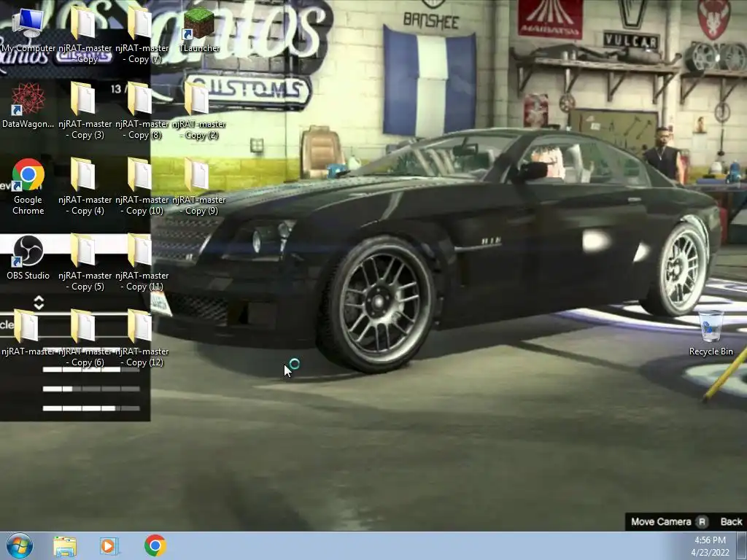747x560 pixels.
Task: Open Windows Media Player from the taskbar
Action: click(x=109, y=545)
